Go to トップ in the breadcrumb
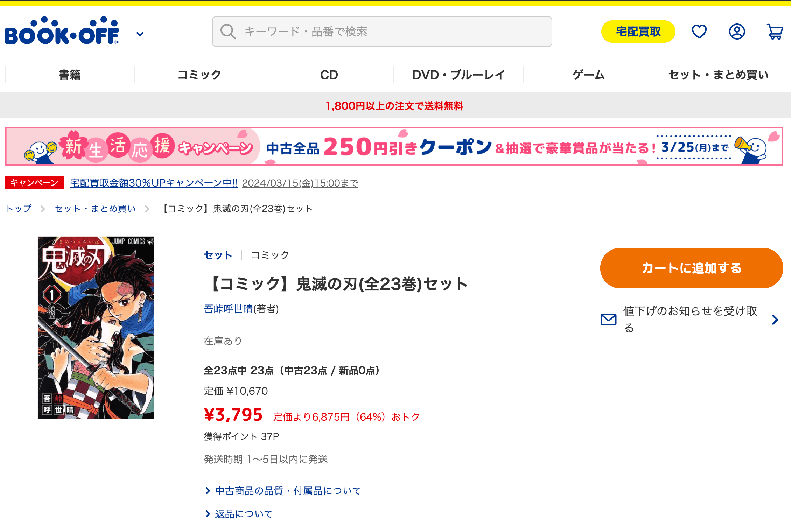Screen dimensions: 791x532 (x=19, y=209)
